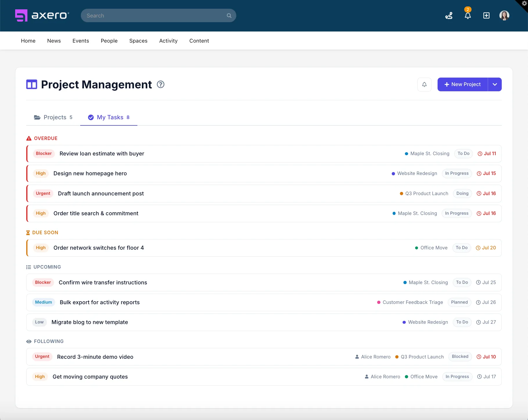
Task: Go to Home in navigation
Action: click(28, 41)
